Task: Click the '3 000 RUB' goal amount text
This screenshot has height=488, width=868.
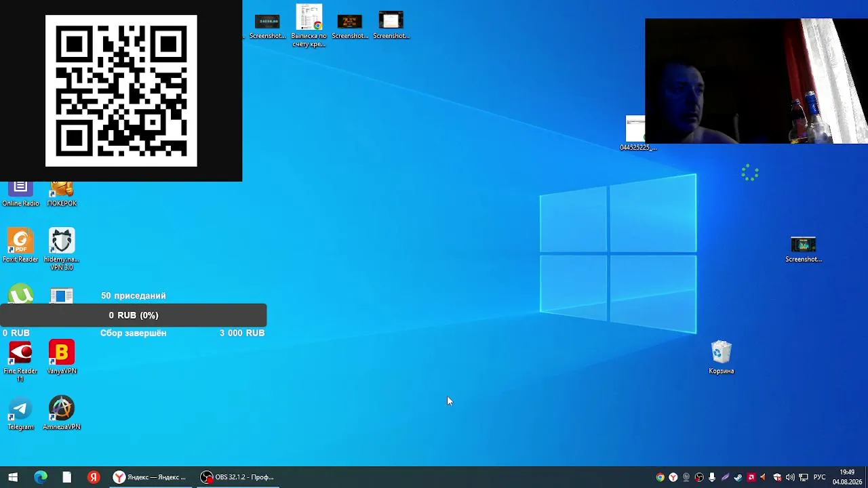Action: [x=242, y=333]
